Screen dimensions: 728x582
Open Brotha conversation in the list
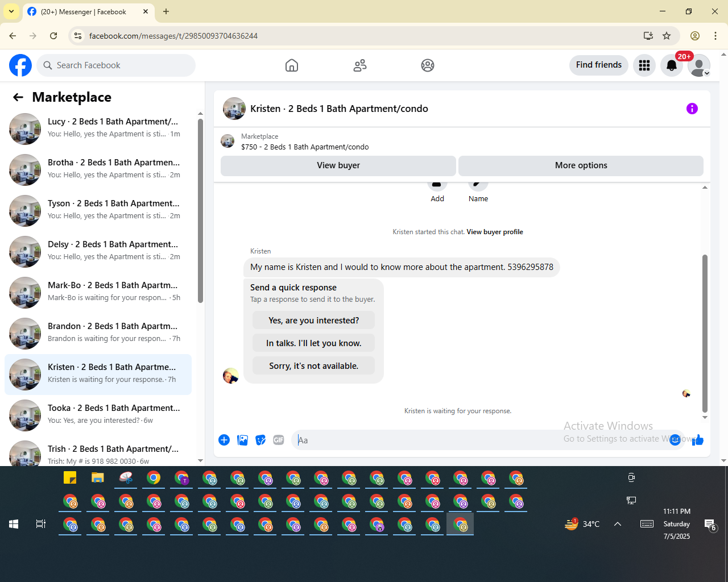click(98, 170)
